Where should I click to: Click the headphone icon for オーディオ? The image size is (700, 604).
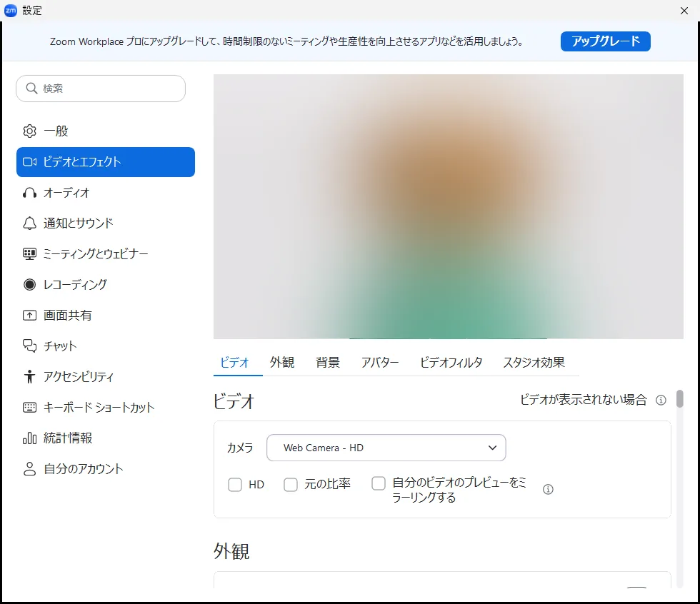29,193
